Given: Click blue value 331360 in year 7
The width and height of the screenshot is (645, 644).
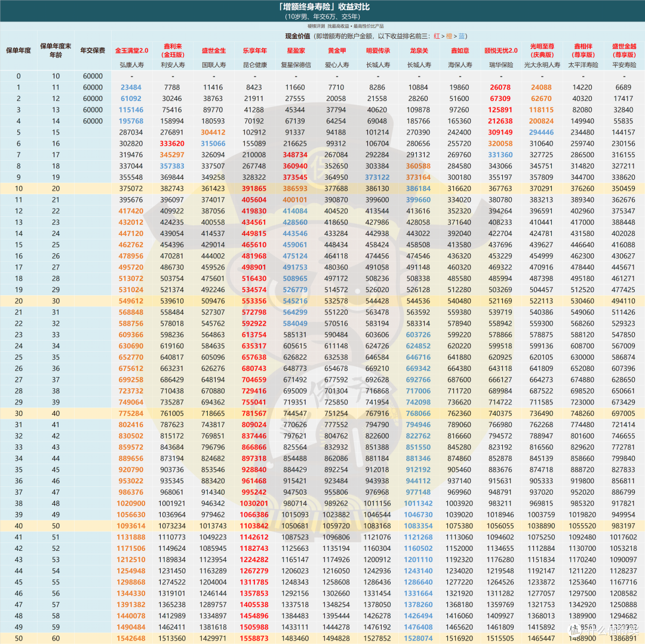Looking at the screenshot, I should pos(500,155).
